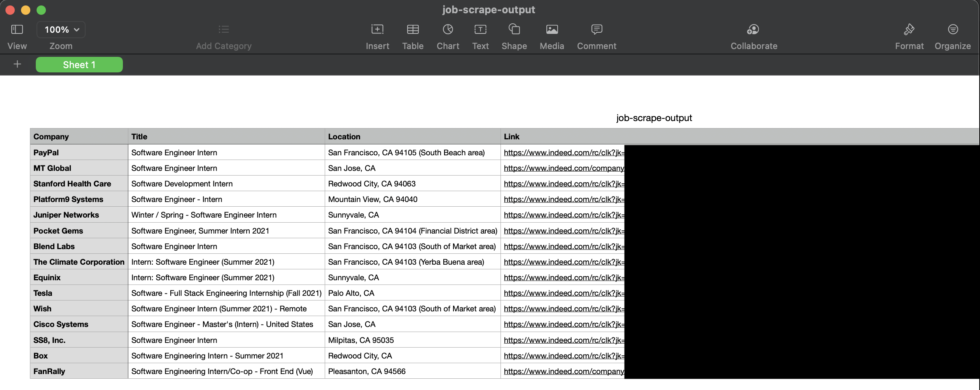Open the Insert menu icon
The width and height of the screenshot is (980, 390).
[x=377, y=30]
